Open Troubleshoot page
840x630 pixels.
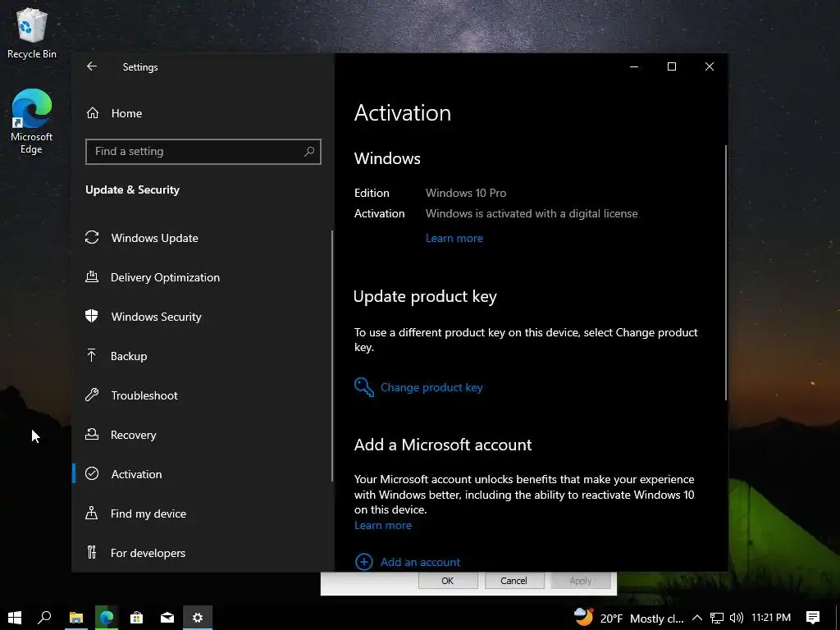pyautogui.click(x=144, y=395)
